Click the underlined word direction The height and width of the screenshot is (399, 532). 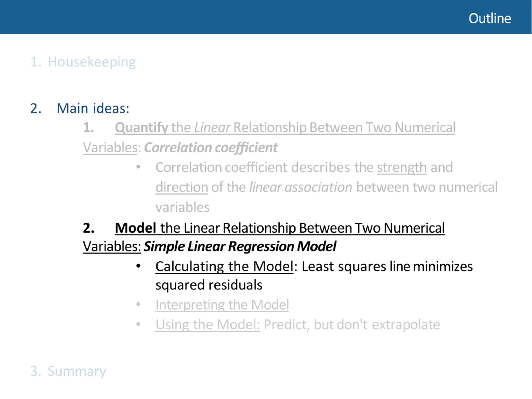point(182,187)
